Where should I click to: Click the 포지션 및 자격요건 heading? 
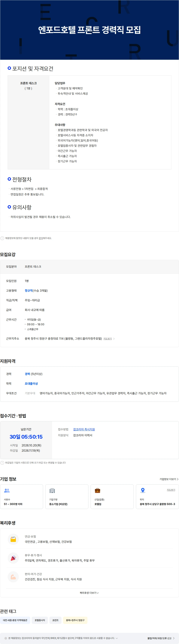[33, 68]
